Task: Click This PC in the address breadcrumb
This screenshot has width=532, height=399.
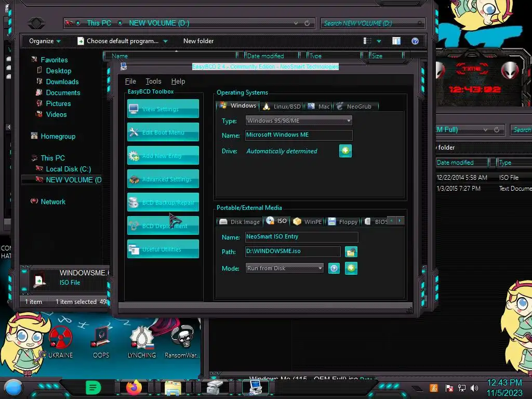Action: (99, 23)
